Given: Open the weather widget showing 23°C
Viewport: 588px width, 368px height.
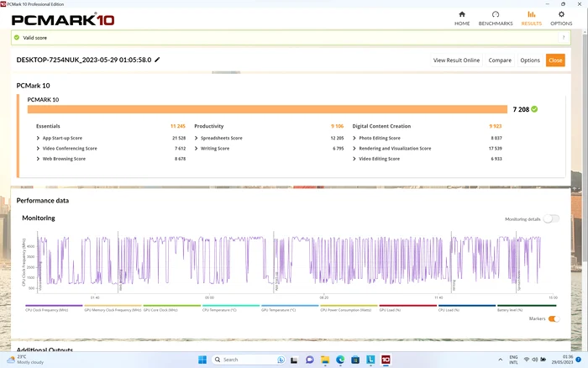Looking at the screenshot, I should [25, 360].
